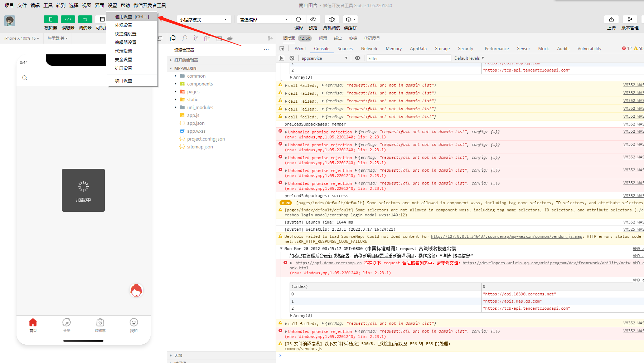Open the 工具 menu in the menu bar
644x363 pixels.
click(x=48, y=5)
